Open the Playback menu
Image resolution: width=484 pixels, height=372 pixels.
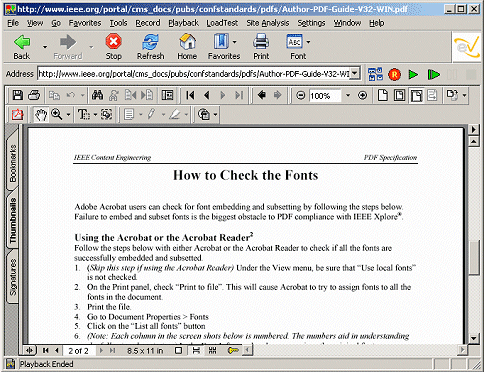[x=183, y=23]
